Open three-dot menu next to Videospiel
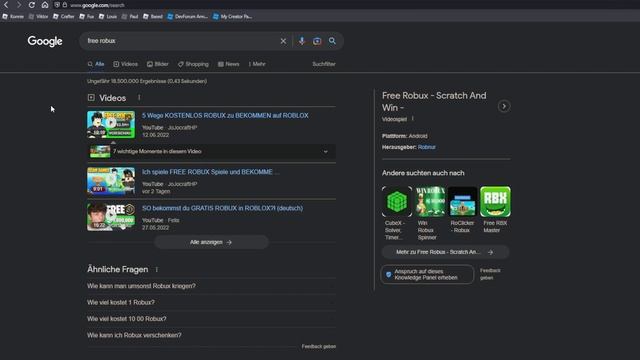Image resolution: width=640 pixels, height=360 pixels. pos(413,119)
